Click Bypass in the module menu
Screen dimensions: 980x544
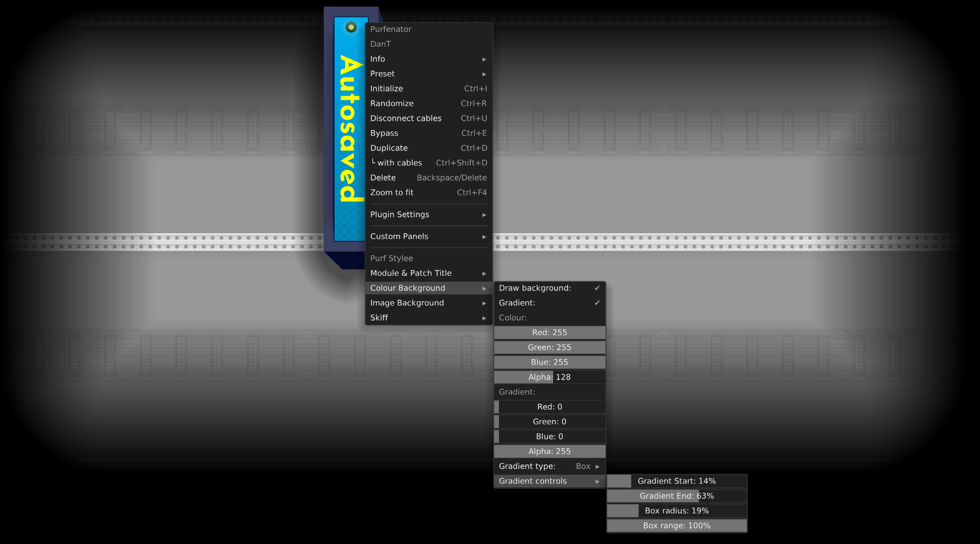click(x=428, y=133)
